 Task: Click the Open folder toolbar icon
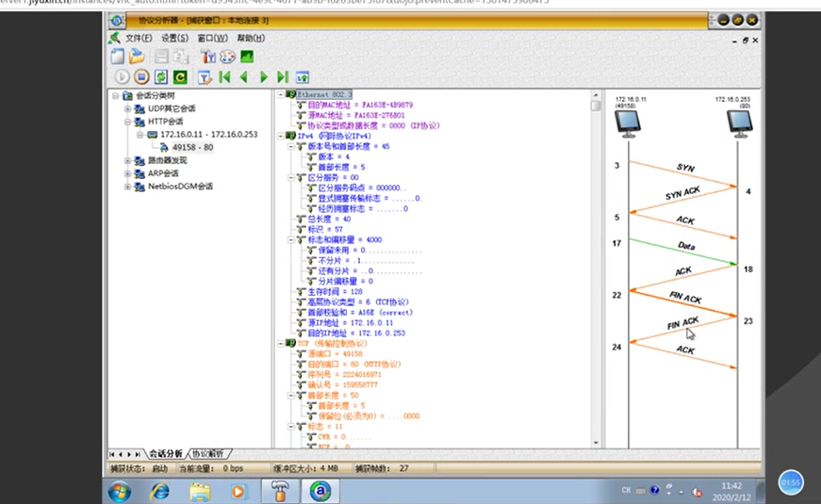click(x=137, y=57)
